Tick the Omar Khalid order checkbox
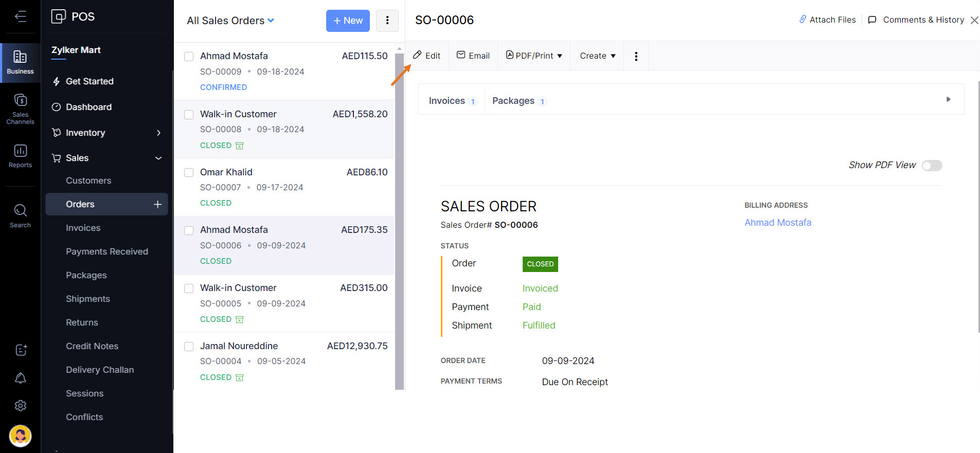This screenshot has height=453, width=980. pos(189,173)
